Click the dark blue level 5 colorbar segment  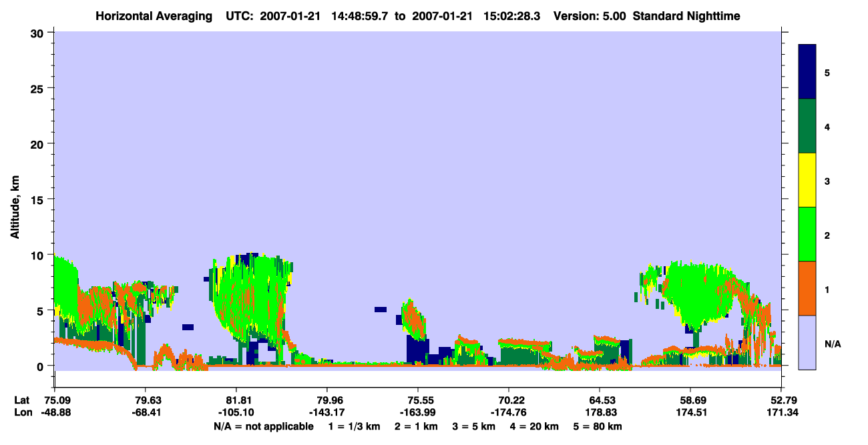[807, 72]
